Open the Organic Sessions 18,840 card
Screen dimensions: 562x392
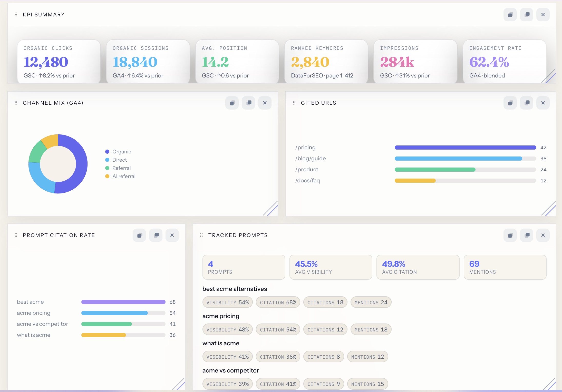(x=148, y=62)
